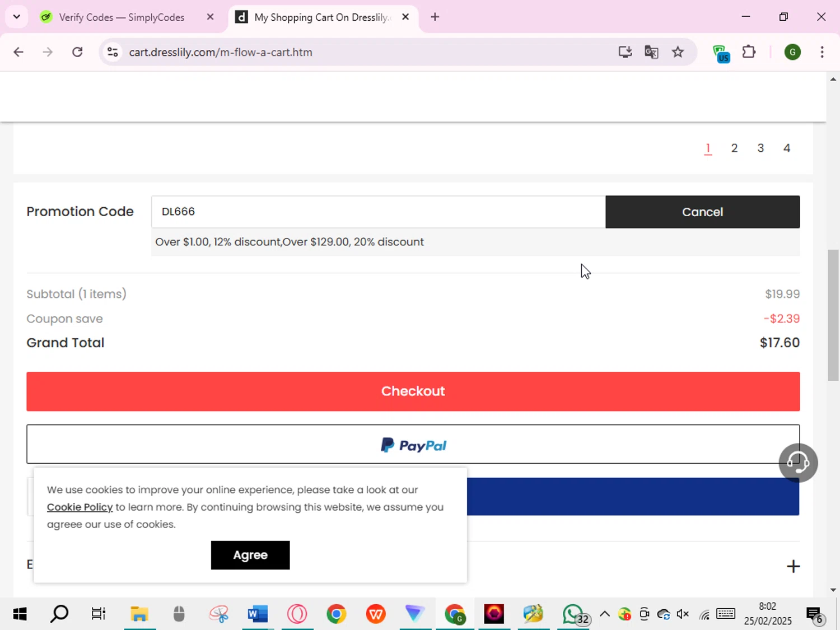This screenshot has width=840, height=630.
Task: Open Task View on the taskbar
Action: 99,614
